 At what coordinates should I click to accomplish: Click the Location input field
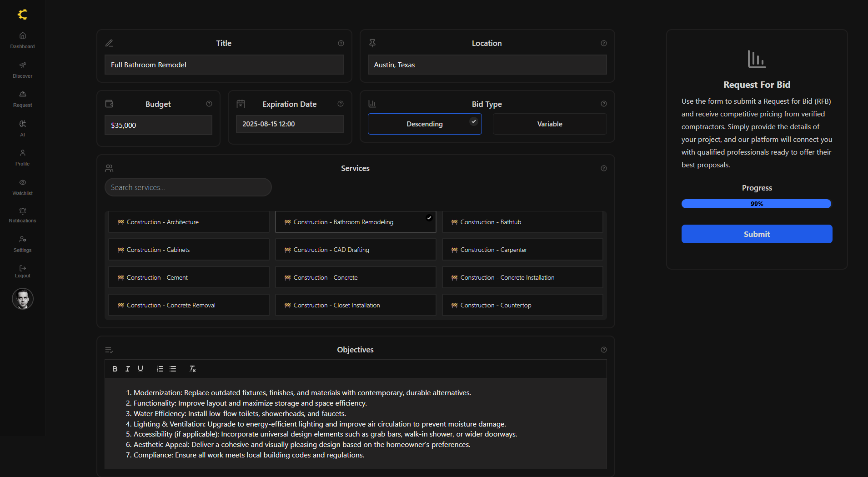[x=487, y=65]
